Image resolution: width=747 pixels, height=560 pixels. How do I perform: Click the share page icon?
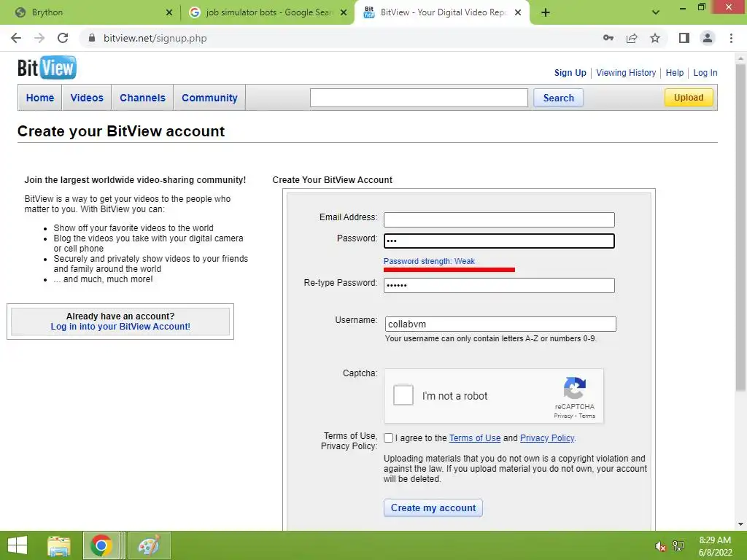(632, 38)
